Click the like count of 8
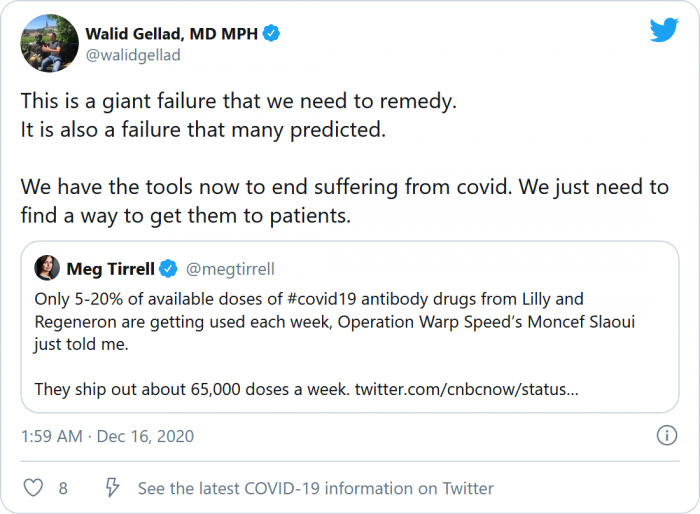Viewport: 700px width, 514px height. click(x=63, y=488)
